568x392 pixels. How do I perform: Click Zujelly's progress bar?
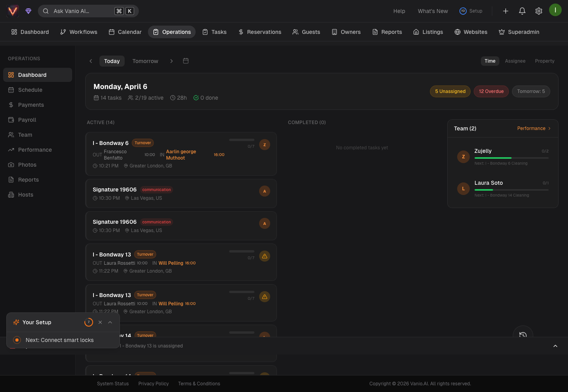pyautogui.click(x=511, y=158)
